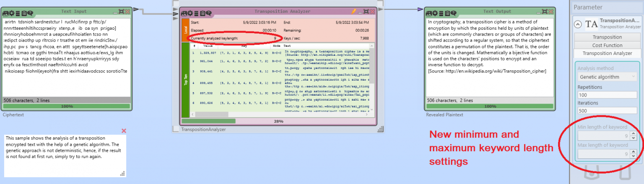Select result row with value 961,044

pyautogui.click(x=280, y=61)
